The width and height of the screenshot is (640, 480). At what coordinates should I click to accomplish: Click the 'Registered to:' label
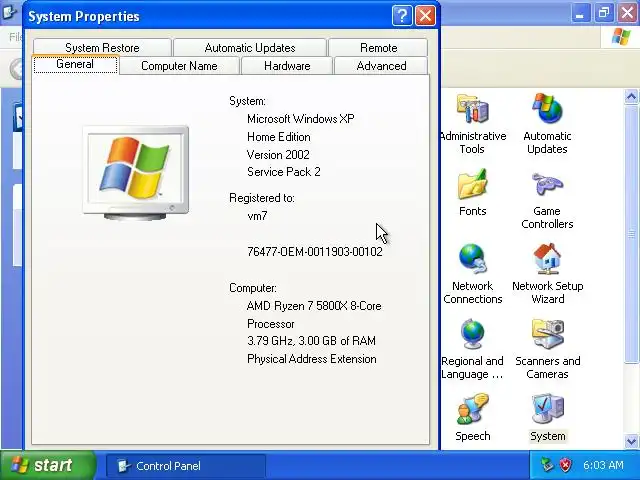click(x=262, y=198)
